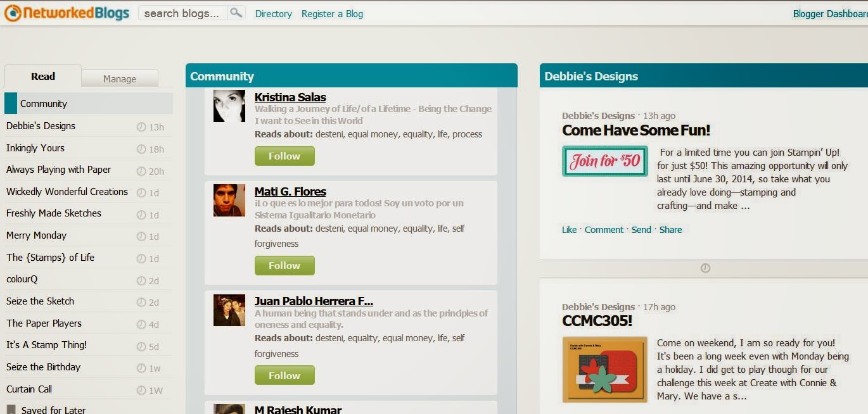Click the clock icon beside The {Stamps} of Life
This screenshot has height=414, width=868.
[x=141, y=258]
